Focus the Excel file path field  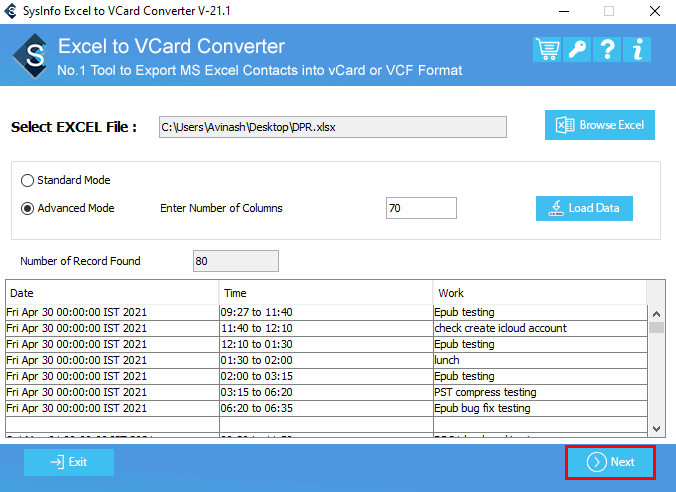click(333, 127)
